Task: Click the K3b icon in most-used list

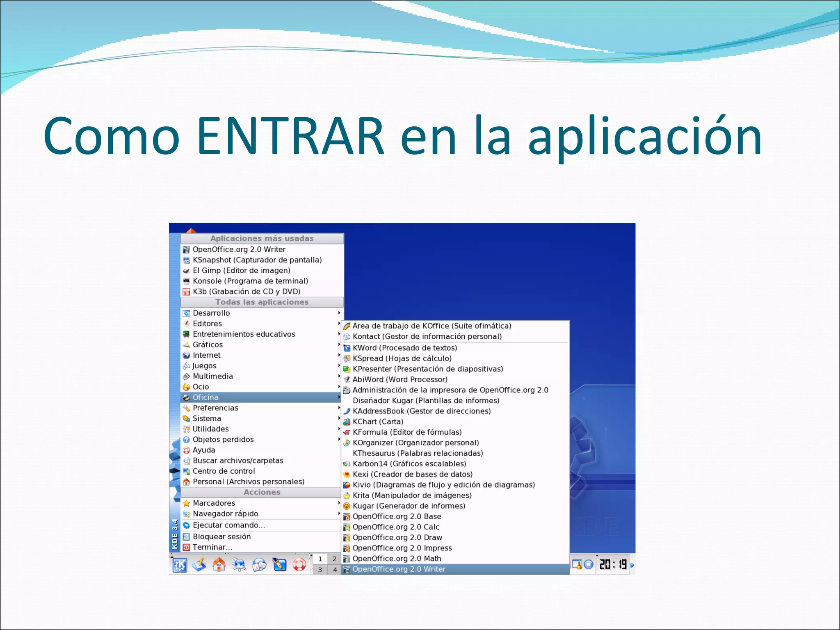Action: click(x=186, y=292)
